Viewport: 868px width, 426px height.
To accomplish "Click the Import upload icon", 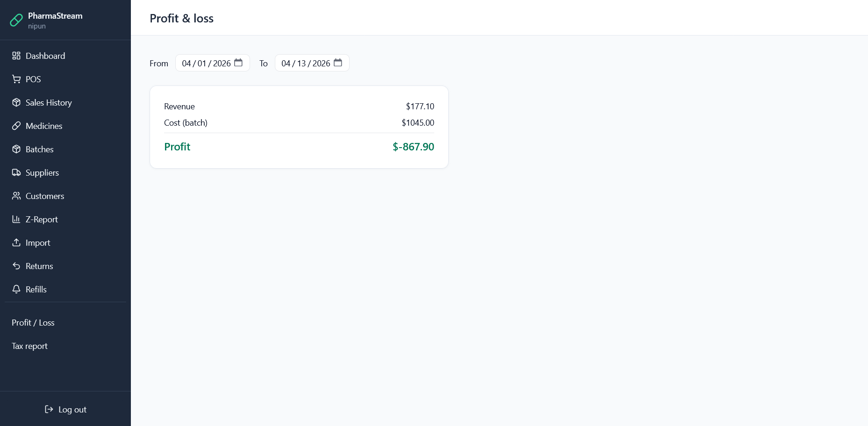I will coord(16,243).
